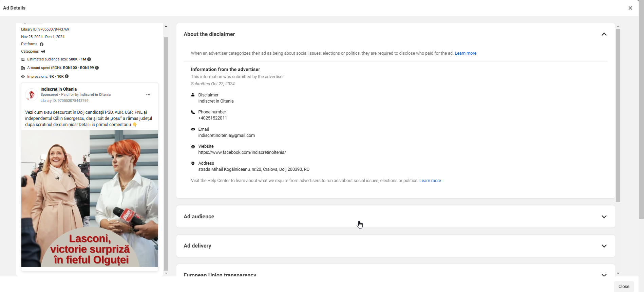Open the Estimated audience size info tooltip
The height and width of the screenshot is (292, 644).
[89, 59]
